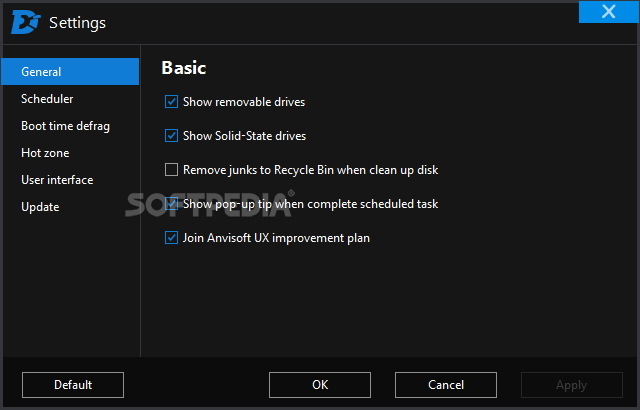The height and width of the screenshot is (410, 640).
Task: Click the Cancel button
Action: pyautogui.click(x=446, y=385)
